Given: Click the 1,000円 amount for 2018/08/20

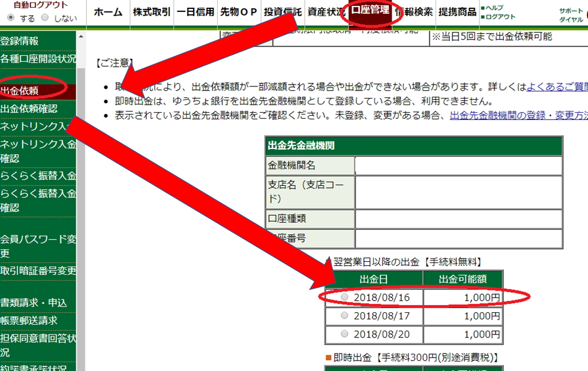Looking at the screenshot, I should 482,334.
